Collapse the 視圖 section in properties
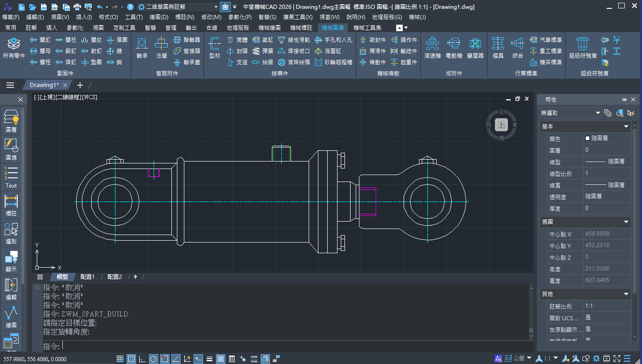 626,222
